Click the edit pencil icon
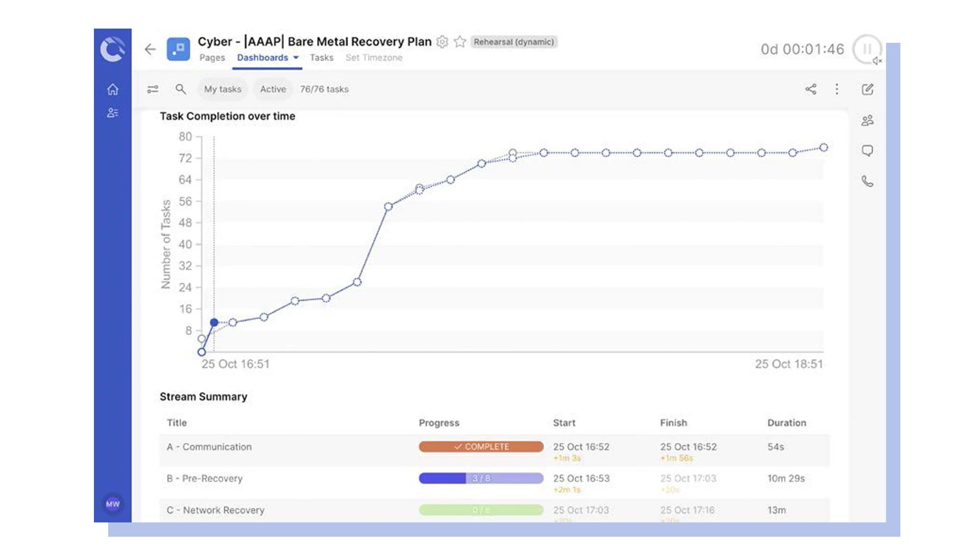The image size is (980, 551). point(867,89)
